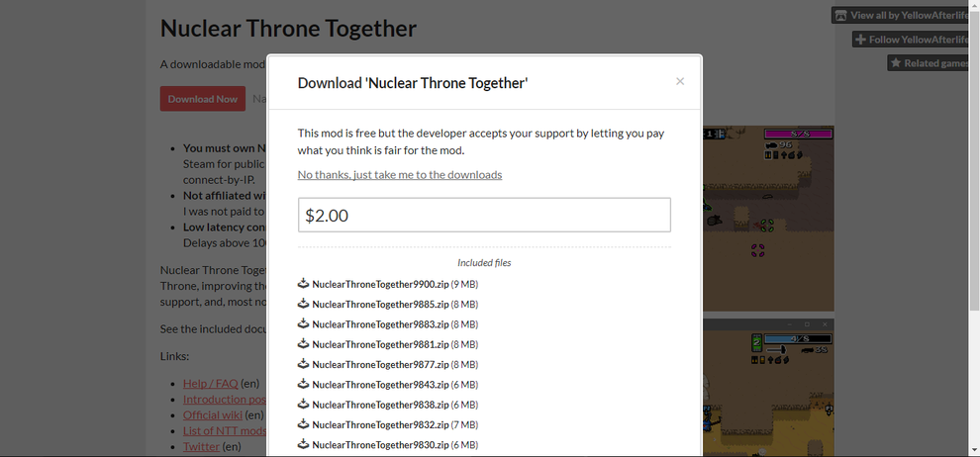Image resolution: width=980 pixels, height=457 pixels.
Task: Click the star icon on Related games
Action: (x=896, y=63)
